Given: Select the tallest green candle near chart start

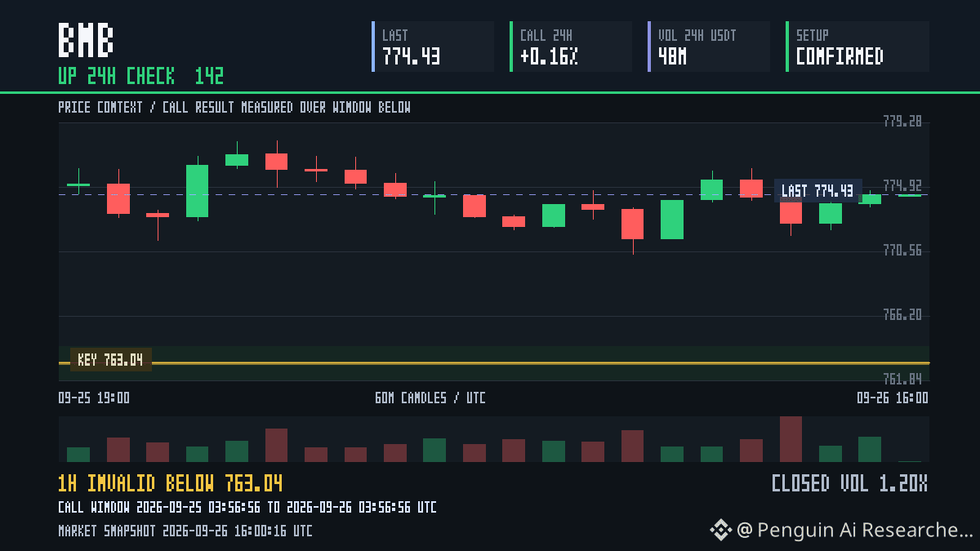Looking at the screenshot, I should pyautogui.click(x=197, y=191).
